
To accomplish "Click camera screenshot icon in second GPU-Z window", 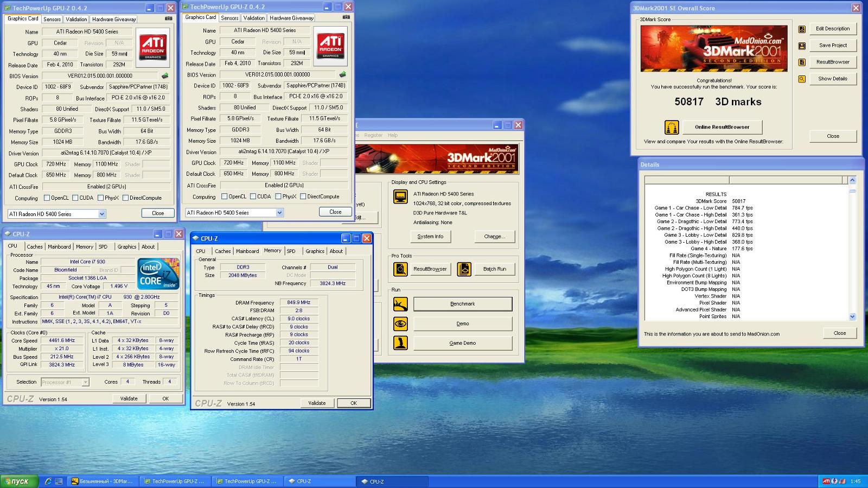I will 346,17.
